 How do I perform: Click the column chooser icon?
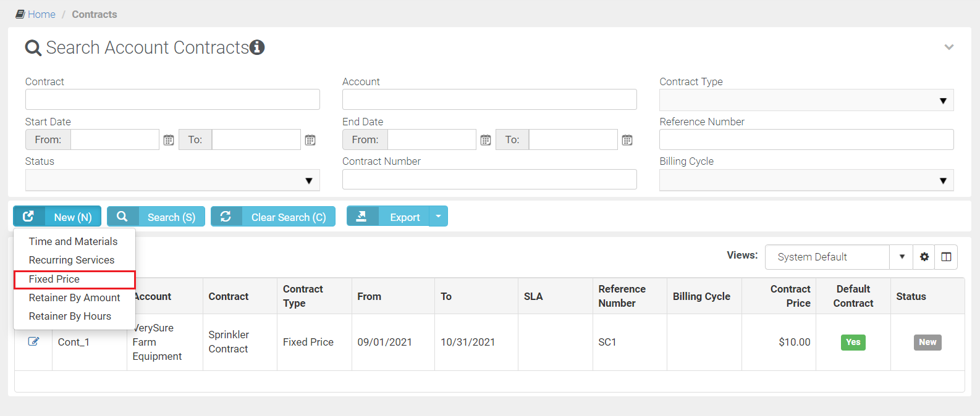(946, 257)
